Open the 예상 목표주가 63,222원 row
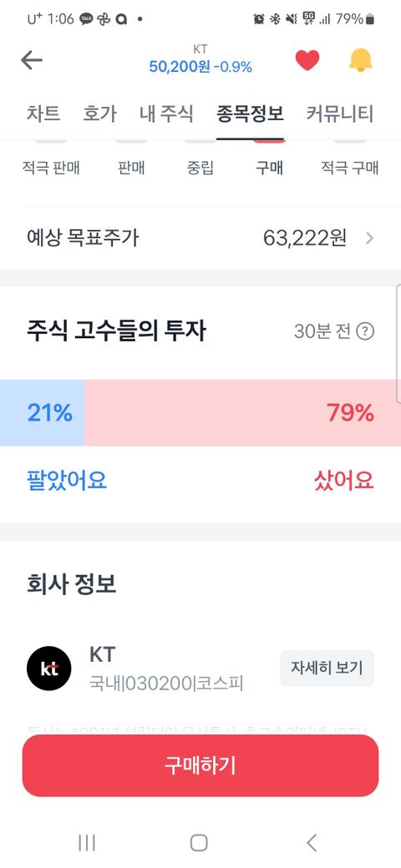The width and height of the screenshot is (401, 868). click(200, 238)
